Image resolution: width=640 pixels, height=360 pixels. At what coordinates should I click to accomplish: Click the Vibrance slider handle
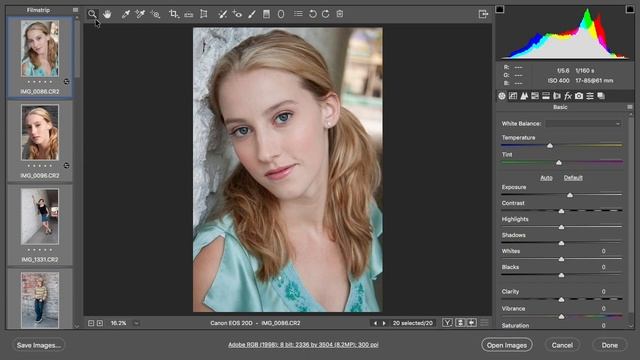click(x=561, y=316)
